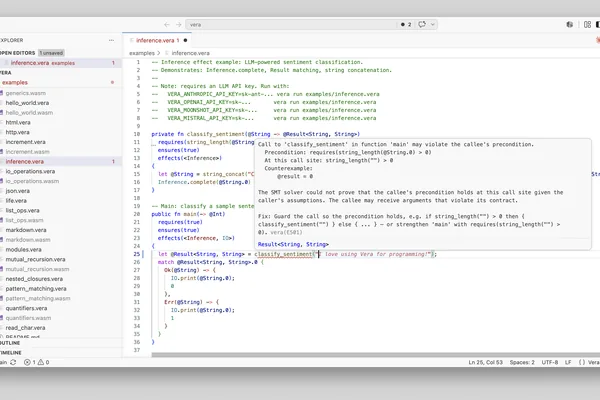The height and width of the screenshot is (400, 600).
Task: Open json.vera file
Action: [17, 191]
